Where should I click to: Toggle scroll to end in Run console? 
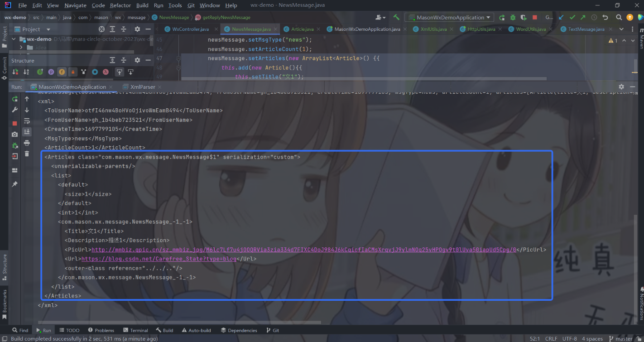click(27, 132)
